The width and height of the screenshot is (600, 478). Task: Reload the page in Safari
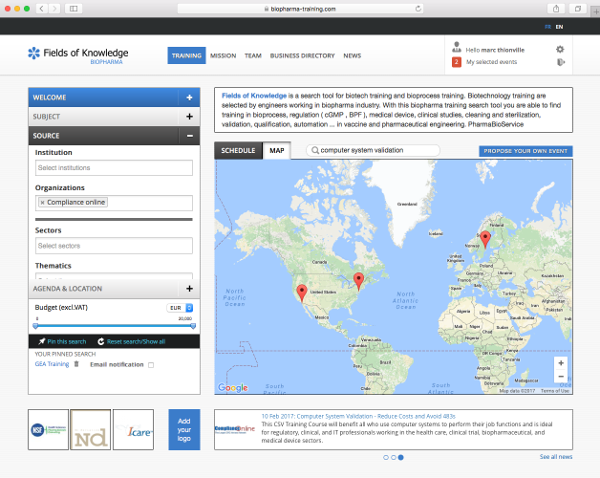(x=418, y=9)
